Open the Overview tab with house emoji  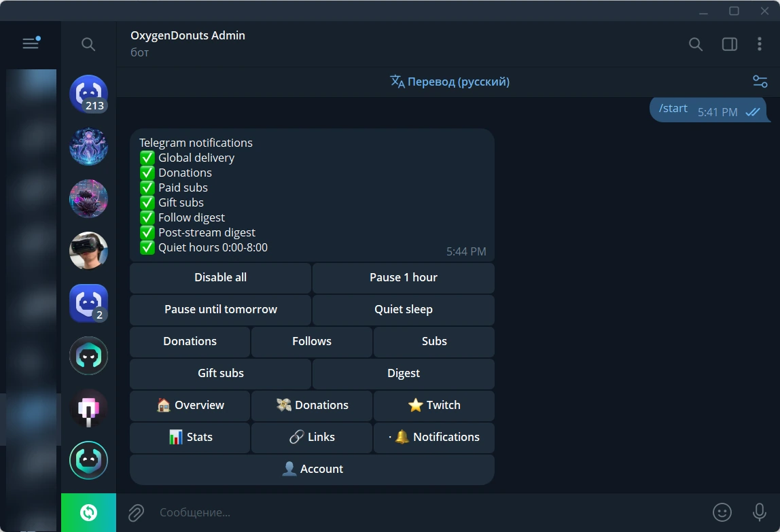[x=190, y=405]
